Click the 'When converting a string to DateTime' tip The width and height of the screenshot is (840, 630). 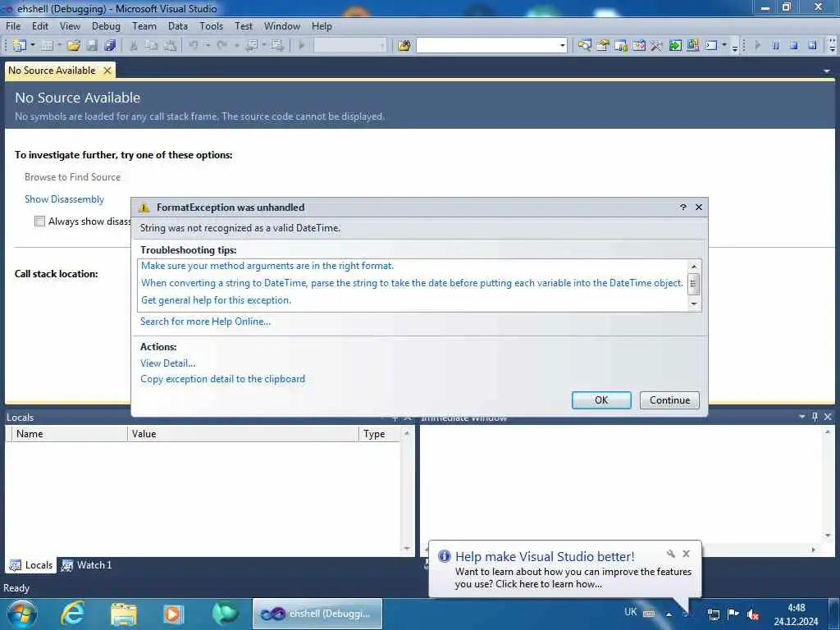(x=412, y=283)
